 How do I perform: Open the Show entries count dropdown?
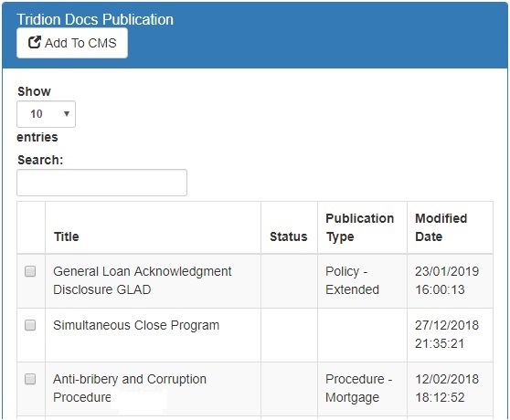47,114
